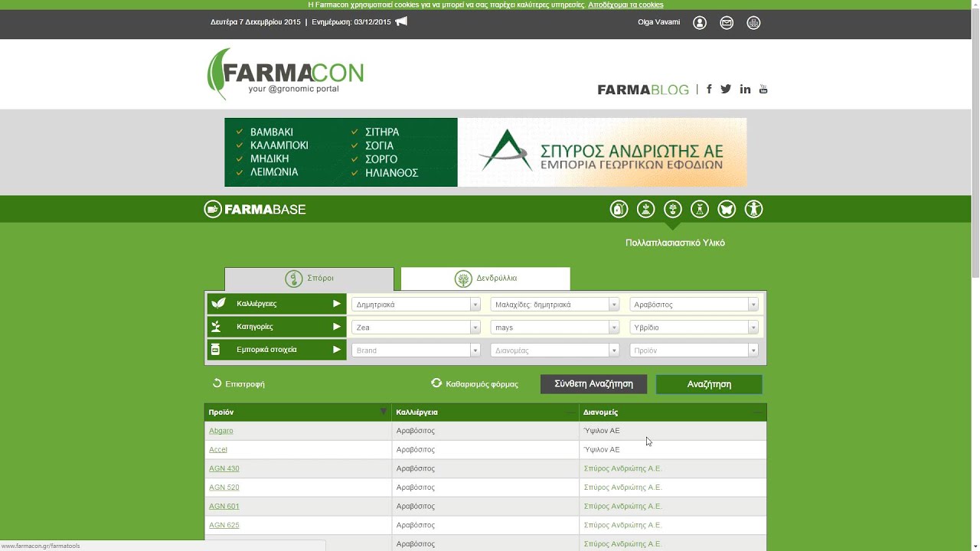Click the Διανομείς column header
The height and width of the screenshot is (551, 980).
(673, 412)
